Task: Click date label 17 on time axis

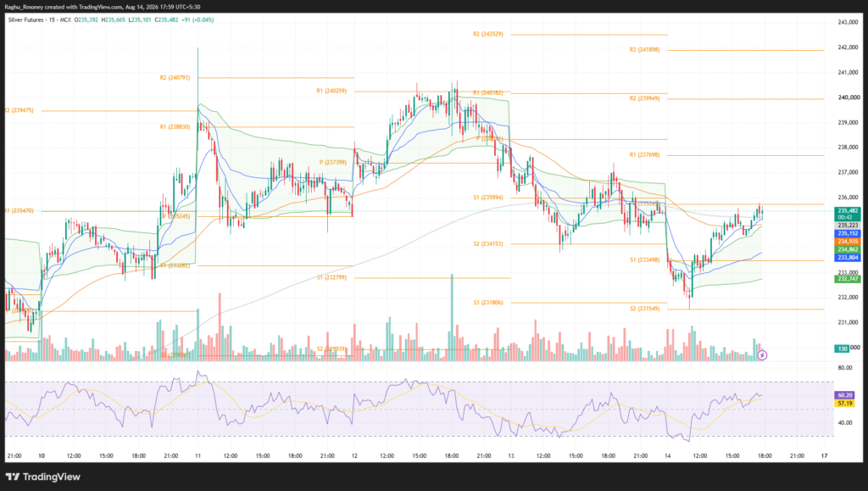Action: [824, 456]
